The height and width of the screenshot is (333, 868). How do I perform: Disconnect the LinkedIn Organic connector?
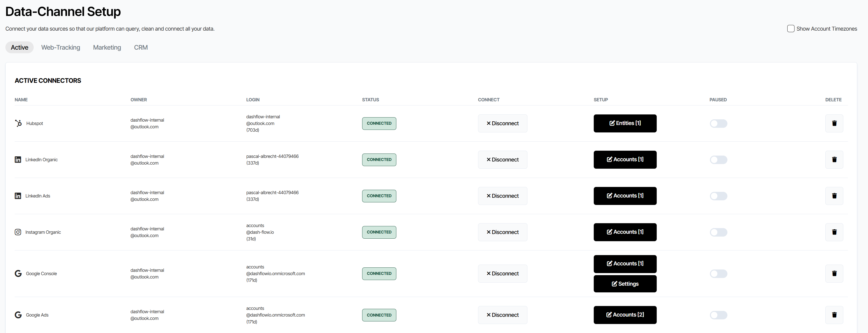coord(502,160)
